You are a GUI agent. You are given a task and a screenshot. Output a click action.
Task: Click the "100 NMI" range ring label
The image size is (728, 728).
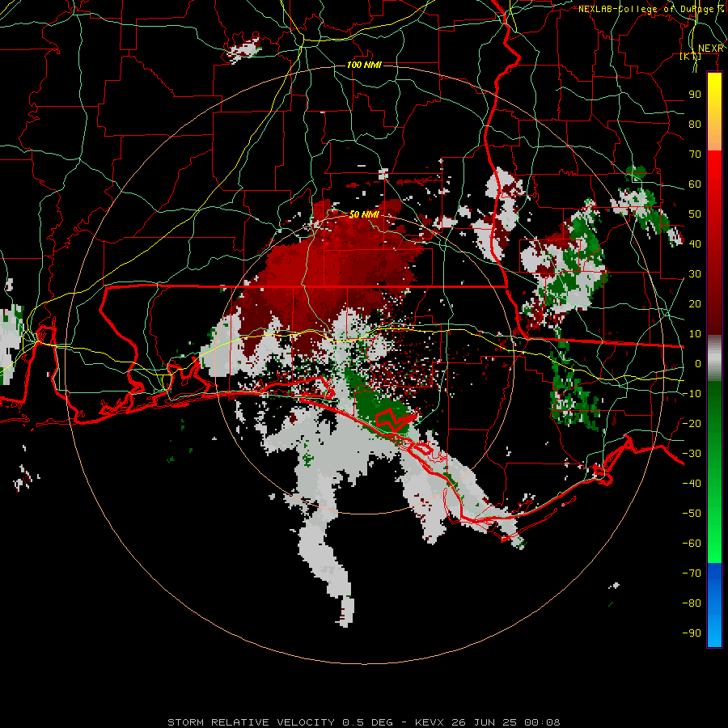364,65
